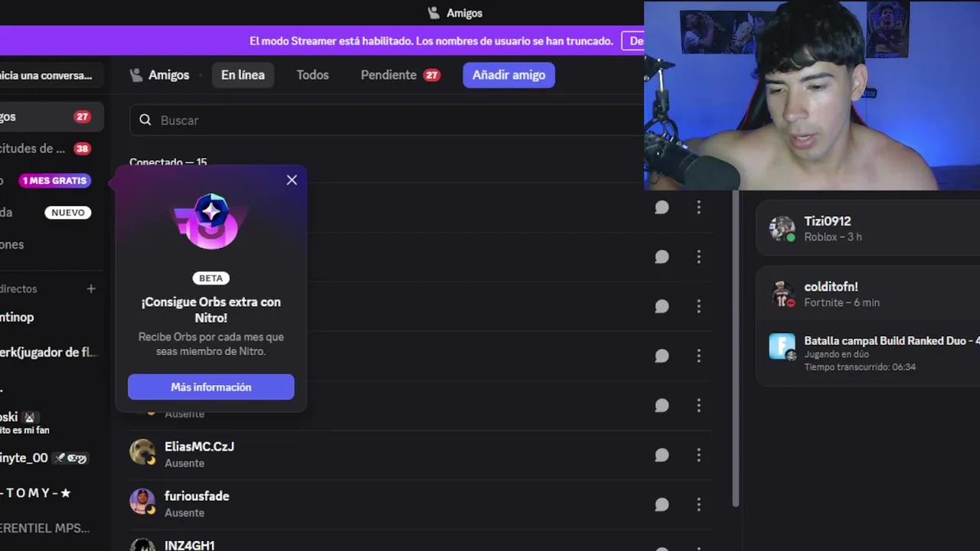The width and height of the screenshot is (980, 551).
Task: Create a new direct message with plus icon
Action: [x=91, y=289]
